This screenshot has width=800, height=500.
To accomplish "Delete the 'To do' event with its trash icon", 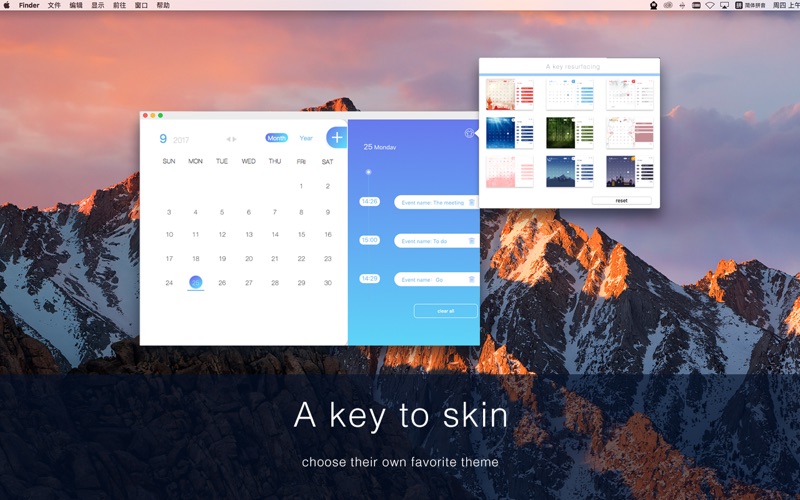I will 472,241.
